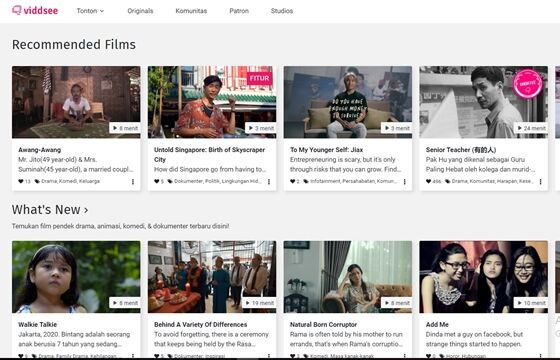Click the pink festival badge on Senior Teacher
Image resolution: width=560 pixels, height=360 pixels.
point(528,84)
